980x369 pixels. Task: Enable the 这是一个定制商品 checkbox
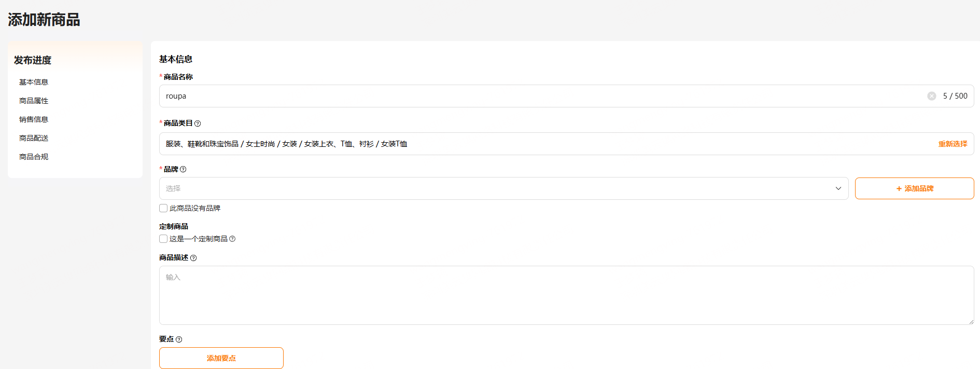point(163,239)
